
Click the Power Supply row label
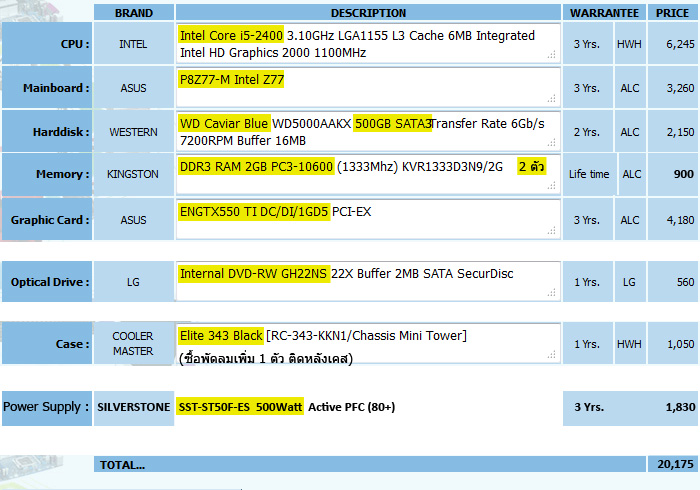(x=47, y=408)
